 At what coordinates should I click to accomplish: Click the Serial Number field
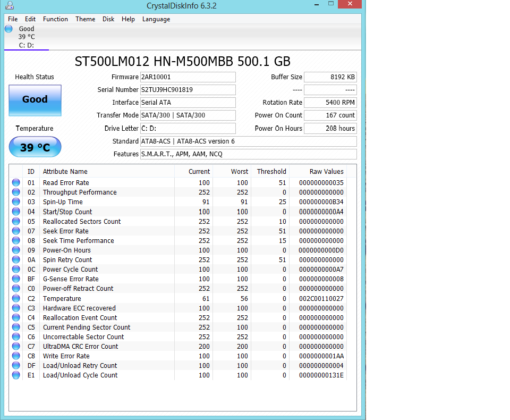tap(188, 90)
